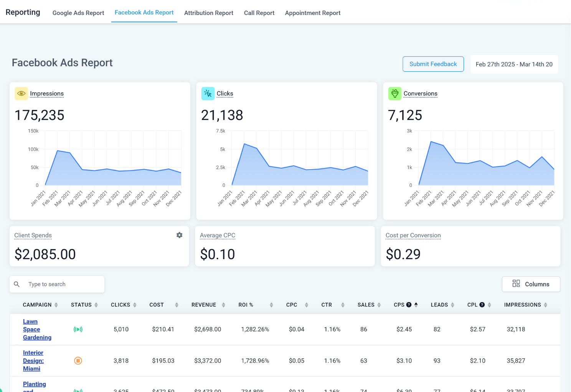
Task: Sort table by Campaign column
Action: point(56,305)
